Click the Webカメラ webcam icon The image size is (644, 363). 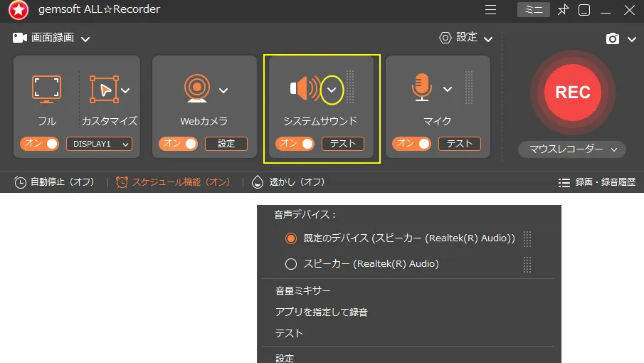click(x=196, y=88)
